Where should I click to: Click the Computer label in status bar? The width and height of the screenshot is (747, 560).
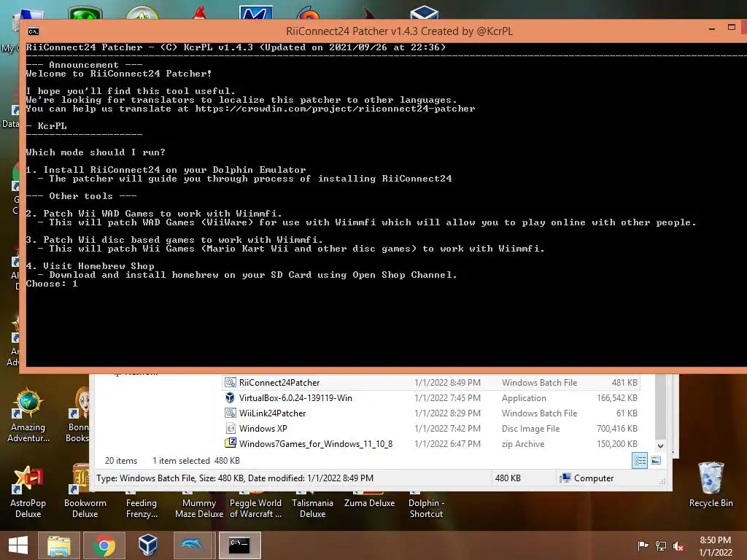pos(594,478)
